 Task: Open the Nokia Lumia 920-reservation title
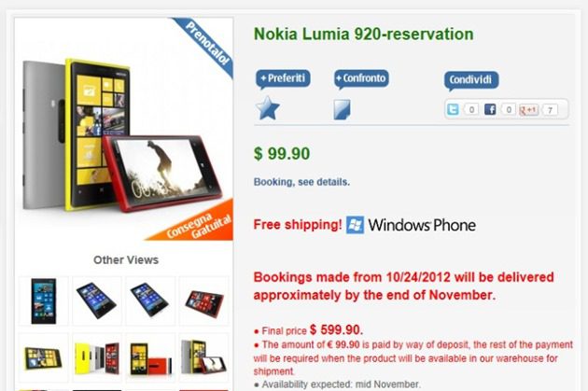(363, 35)
